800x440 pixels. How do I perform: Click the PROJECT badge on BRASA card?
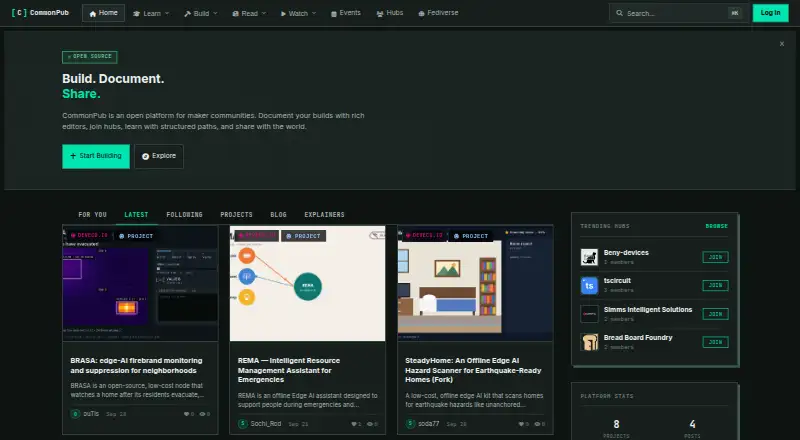click(136, 236)
